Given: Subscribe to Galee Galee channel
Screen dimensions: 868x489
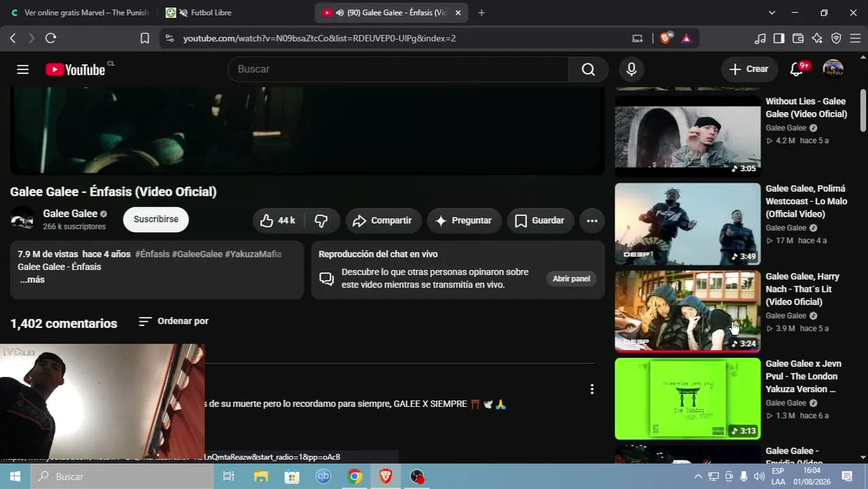Looking at the screenshot, I should click(156, 219).
